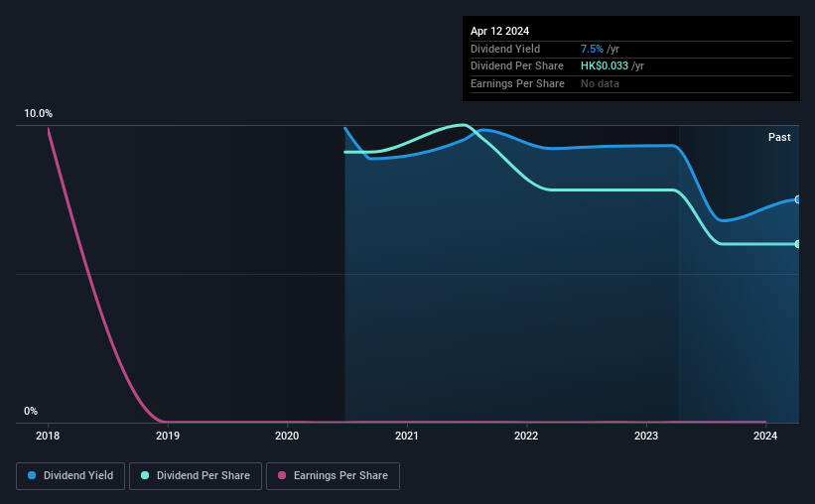The image size is (815, 504).
Task: Click the Past region label
Action: click(x=779, y=137)
